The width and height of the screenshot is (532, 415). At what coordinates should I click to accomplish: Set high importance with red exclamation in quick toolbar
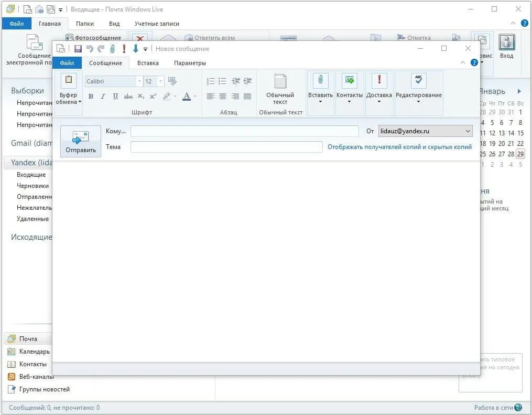(x=124, y=49)
